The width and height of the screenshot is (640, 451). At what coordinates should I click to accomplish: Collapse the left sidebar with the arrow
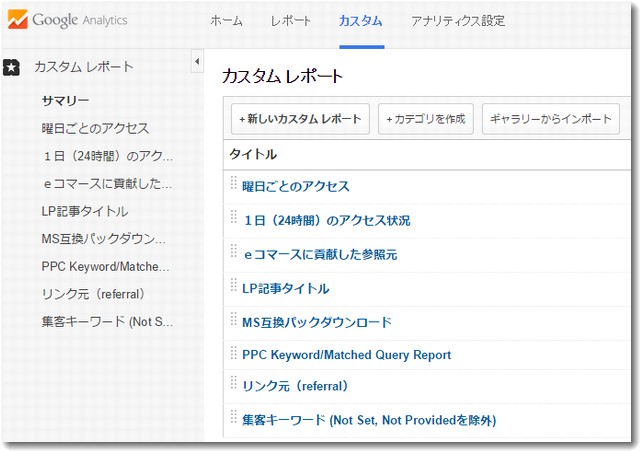[x=197, y=62]
